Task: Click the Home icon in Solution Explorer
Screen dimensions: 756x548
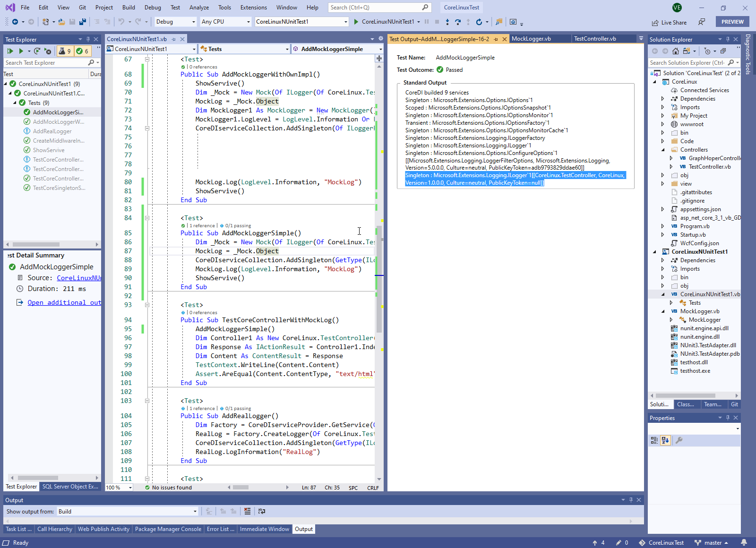Action: point(676,51)
